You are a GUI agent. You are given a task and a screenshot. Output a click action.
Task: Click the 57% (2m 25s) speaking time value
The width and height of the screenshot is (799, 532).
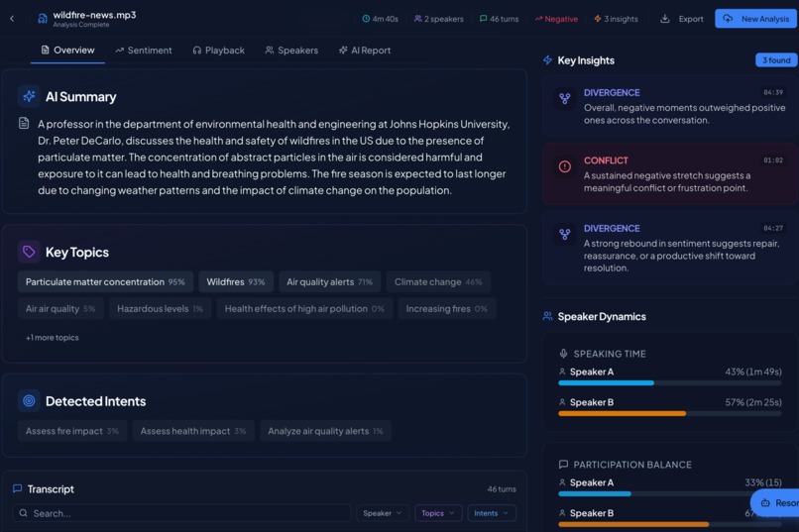[753, 402]
